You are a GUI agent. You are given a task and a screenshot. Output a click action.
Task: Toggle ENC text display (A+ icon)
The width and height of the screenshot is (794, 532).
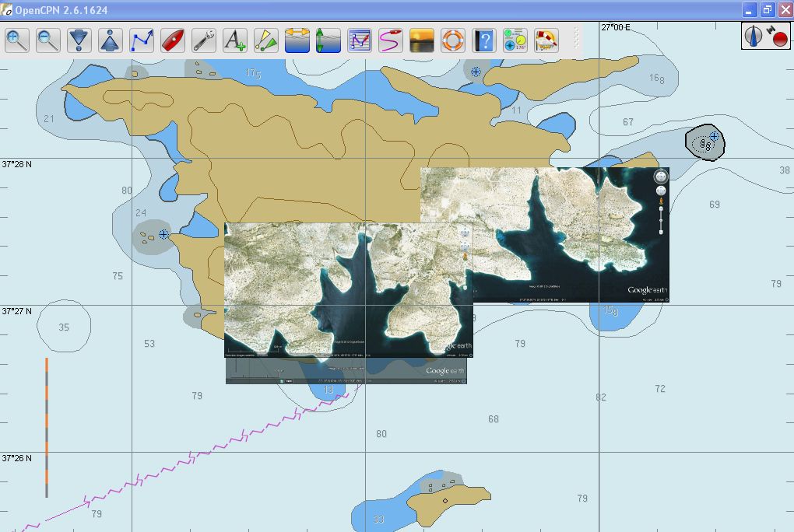[235, 40]
